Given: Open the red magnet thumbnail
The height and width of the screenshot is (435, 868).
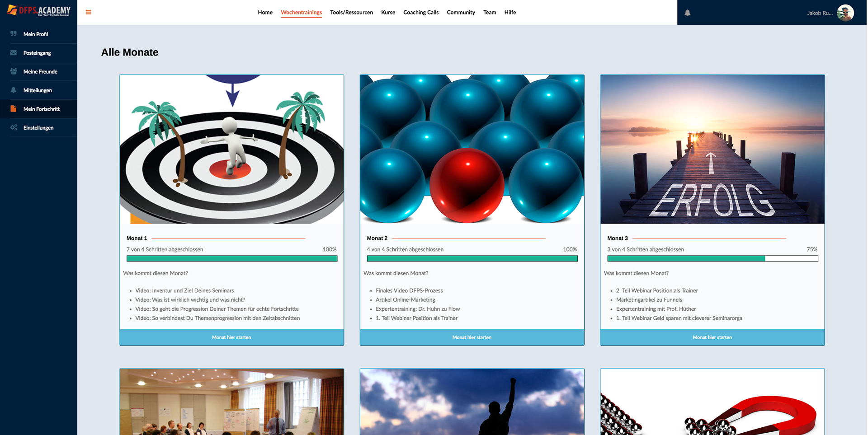Looking at the screenshot, I should [712, 402].
